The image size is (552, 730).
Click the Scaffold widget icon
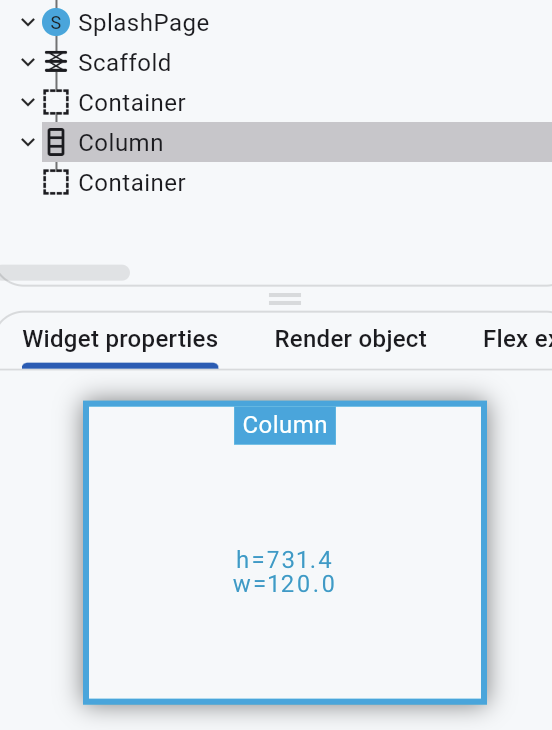[56, 62]
